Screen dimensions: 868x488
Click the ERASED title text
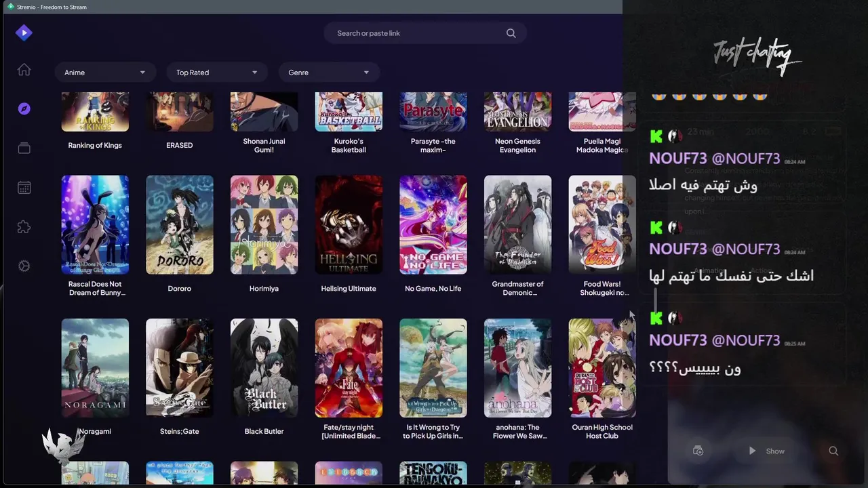point(180,145)
